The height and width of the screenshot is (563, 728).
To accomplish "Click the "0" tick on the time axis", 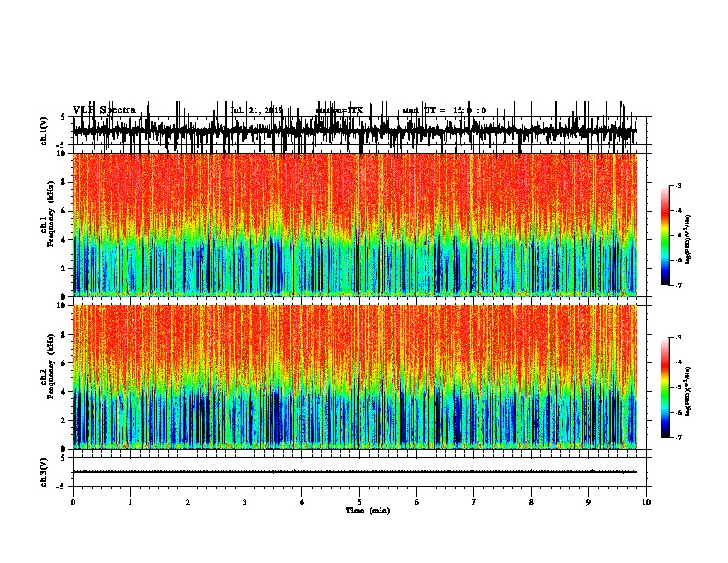I will [73, 502].
